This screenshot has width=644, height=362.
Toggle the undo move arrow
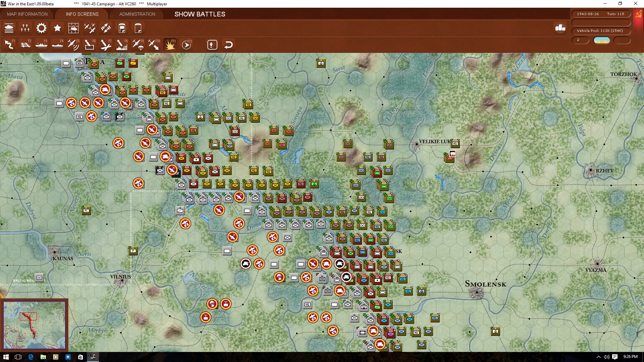(228, 44)
